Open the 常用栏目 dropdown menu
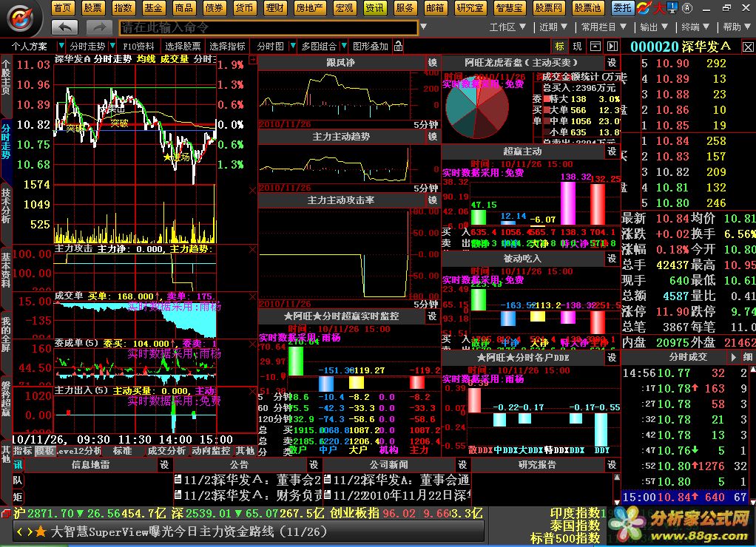This screenshot has height=547, width=756. coord(604,27)
